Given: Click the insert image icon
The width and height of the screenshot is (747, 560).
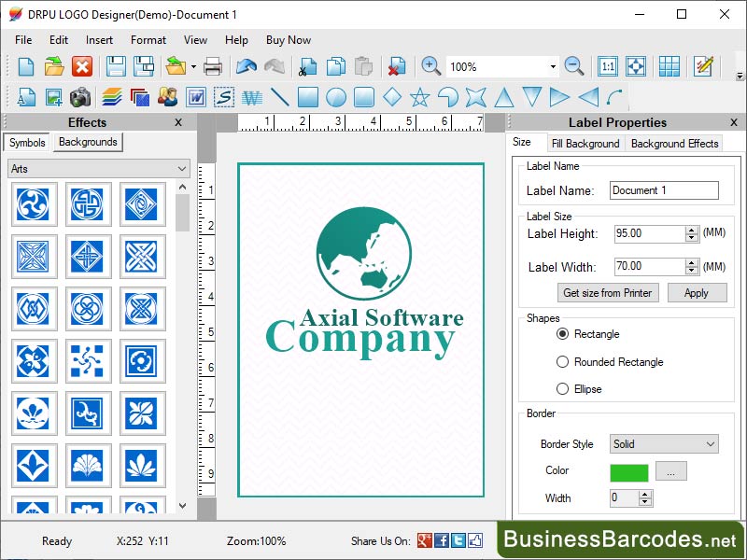Looking at the screenshot, I should 53,96.
